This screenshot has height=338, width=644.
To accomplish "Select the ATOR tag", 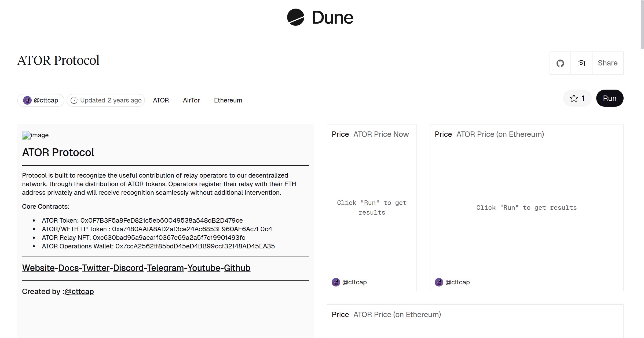I will 161,100.
